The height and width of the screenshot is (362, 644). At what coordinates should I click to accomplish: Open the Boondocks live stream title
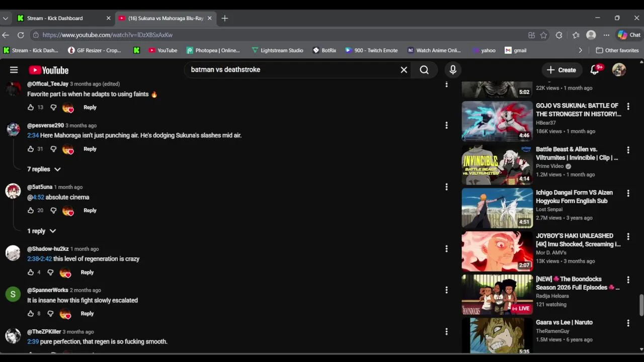click(578, 283)
